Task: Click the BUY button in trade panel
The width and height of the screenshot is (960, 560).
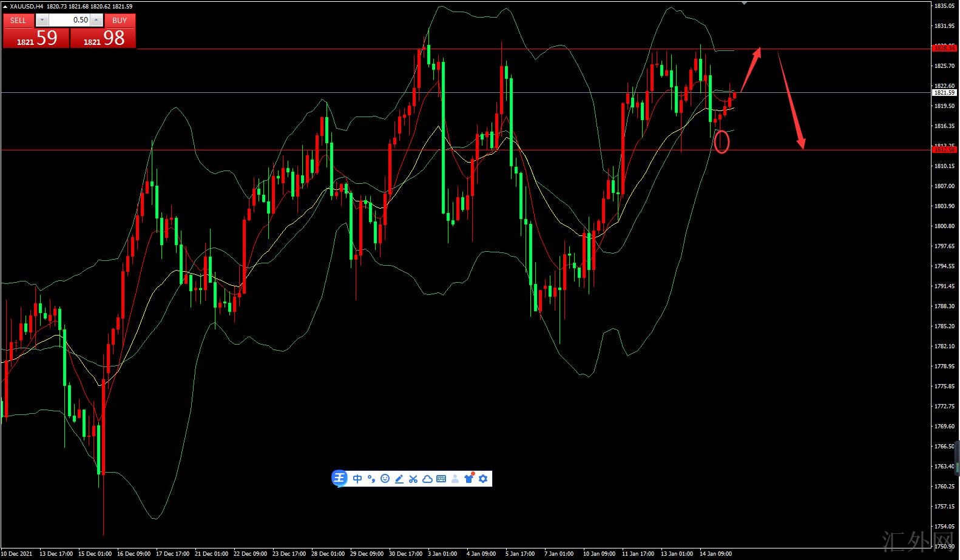Action: tap(120, 20)
